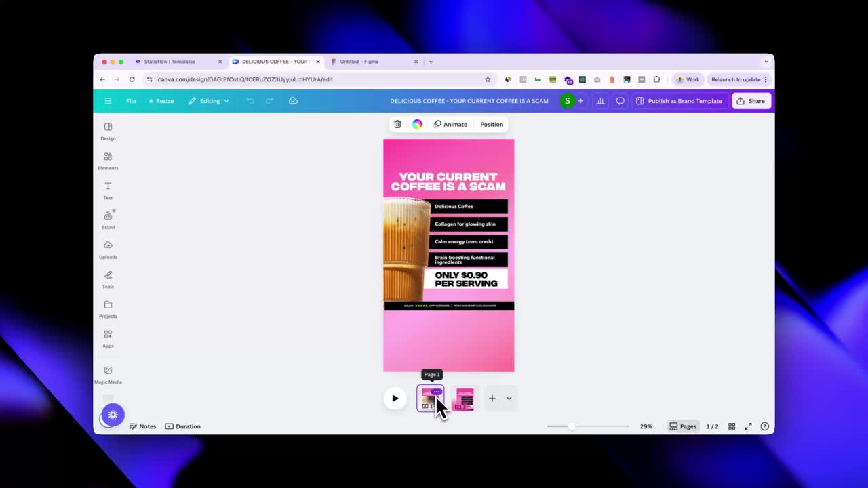Enter fullscreen presentation mode
This screenshot has height=488, width=868.
pyautogui.click(x=749, y=426)
